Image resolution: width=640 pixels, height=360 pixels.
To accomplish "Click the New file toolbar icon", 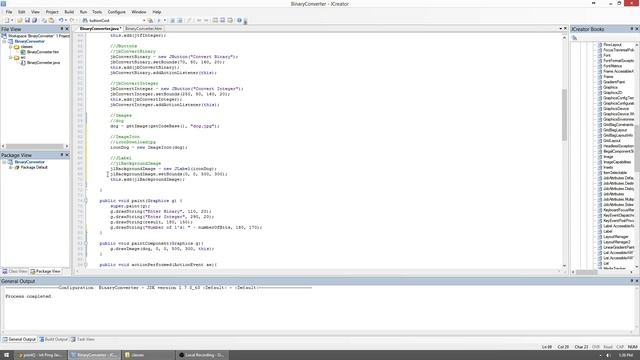I will (x=7, y=20).
